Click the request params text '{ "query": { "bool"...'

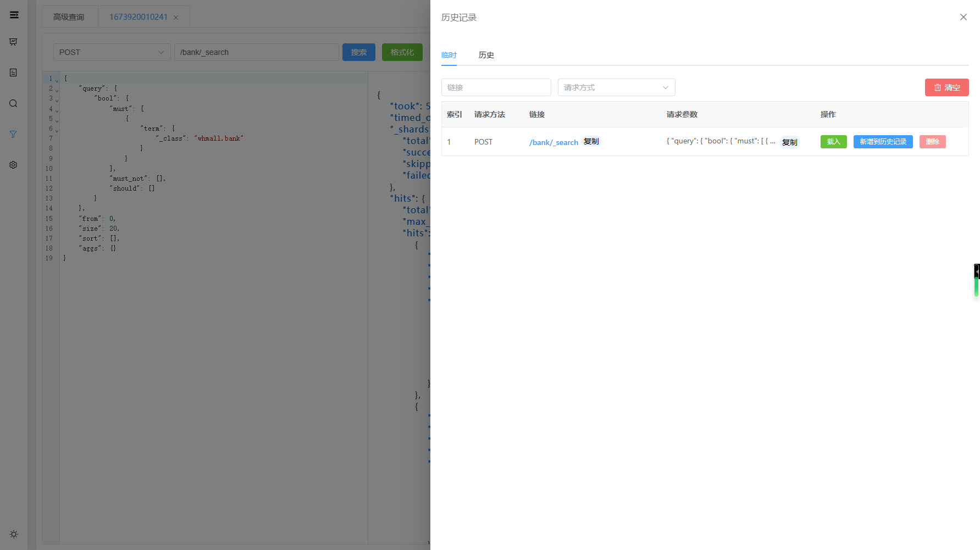721,141
